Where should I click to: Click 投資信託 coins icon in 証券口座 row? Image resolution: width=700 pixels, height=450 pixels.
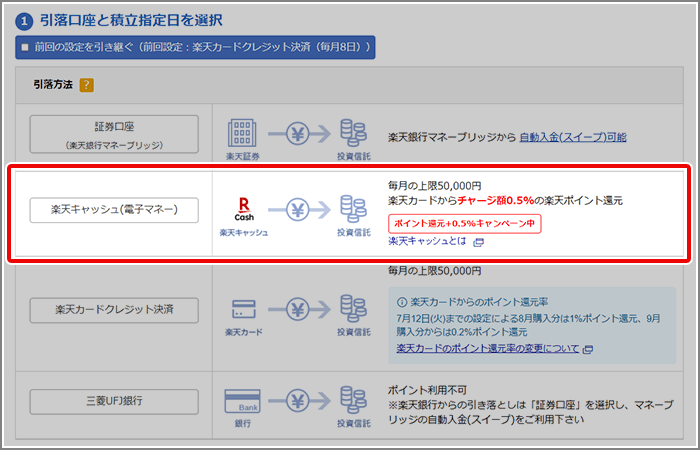point(353,133)
